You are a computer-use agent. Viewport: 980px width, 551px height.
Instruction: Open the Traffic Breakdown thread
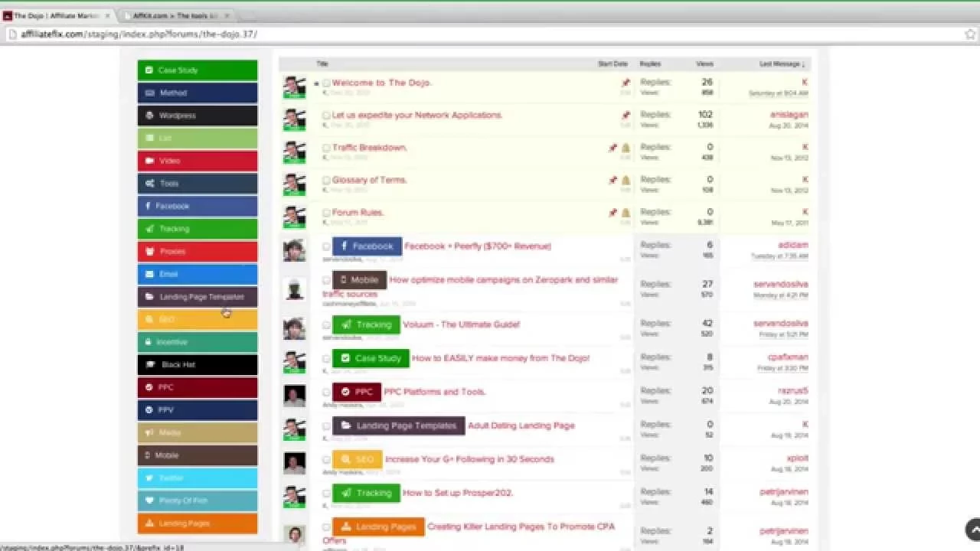[370, 147]
